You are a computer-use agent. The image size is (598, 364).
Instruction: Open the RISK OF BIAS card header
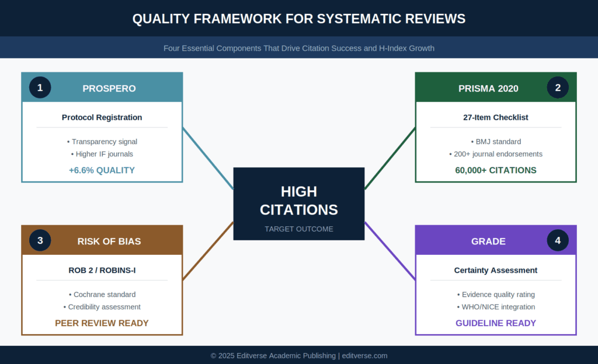tap(109, 241)
